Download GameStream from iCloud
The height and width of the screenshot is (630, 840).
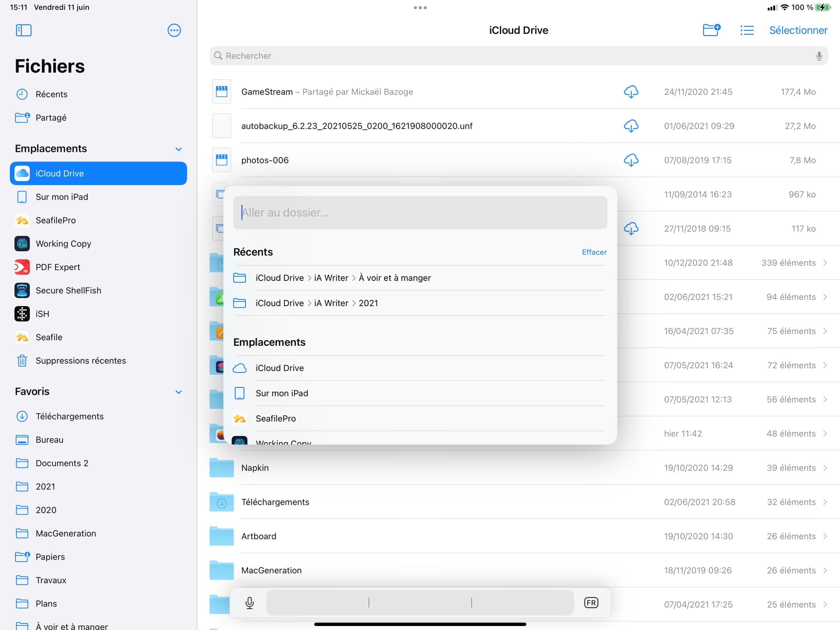coord(631,92)
